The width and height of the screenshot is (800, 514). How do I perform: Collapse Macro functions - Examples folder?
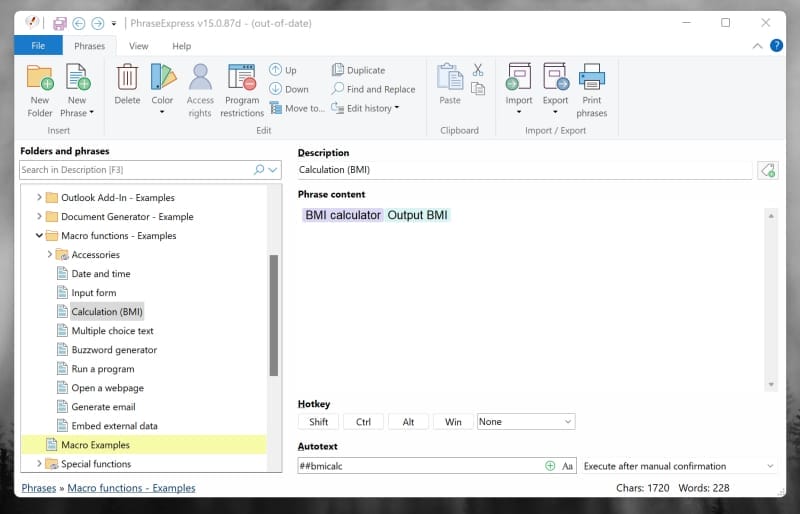tap(39, 235)
